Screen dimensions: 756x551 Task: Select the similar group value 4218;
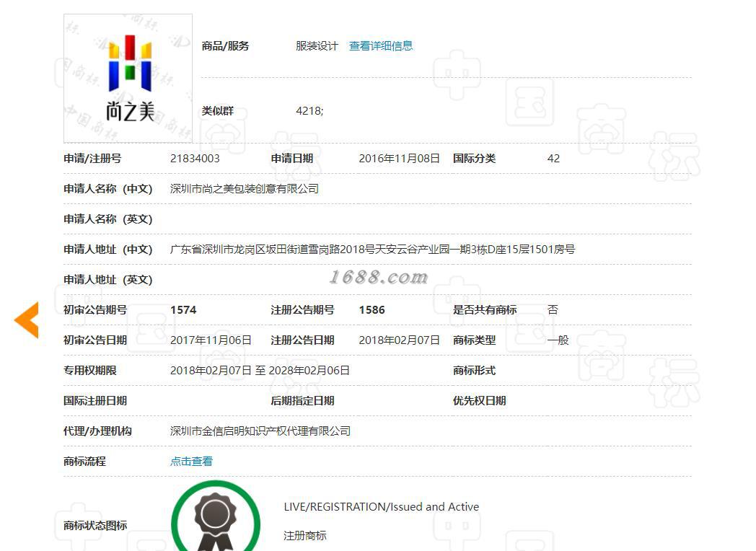309,111
